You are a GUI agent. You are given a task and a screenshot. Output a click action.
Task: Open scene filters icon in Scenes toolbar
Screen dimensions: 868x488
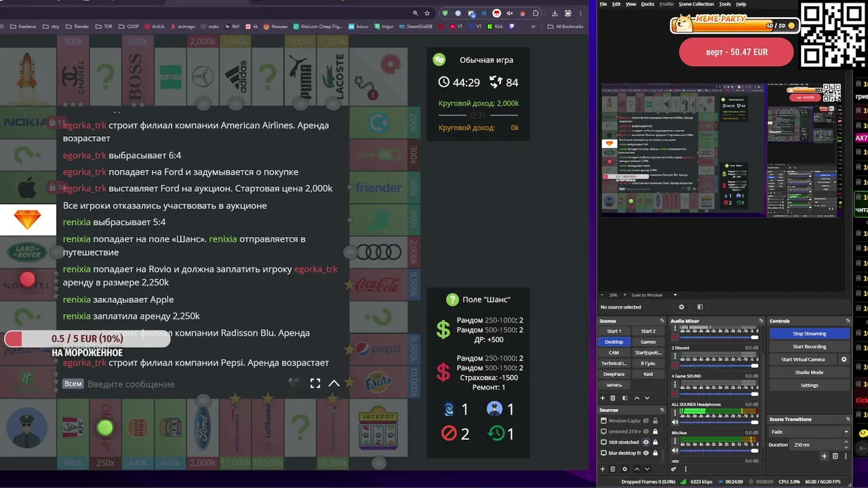[625, 398]
